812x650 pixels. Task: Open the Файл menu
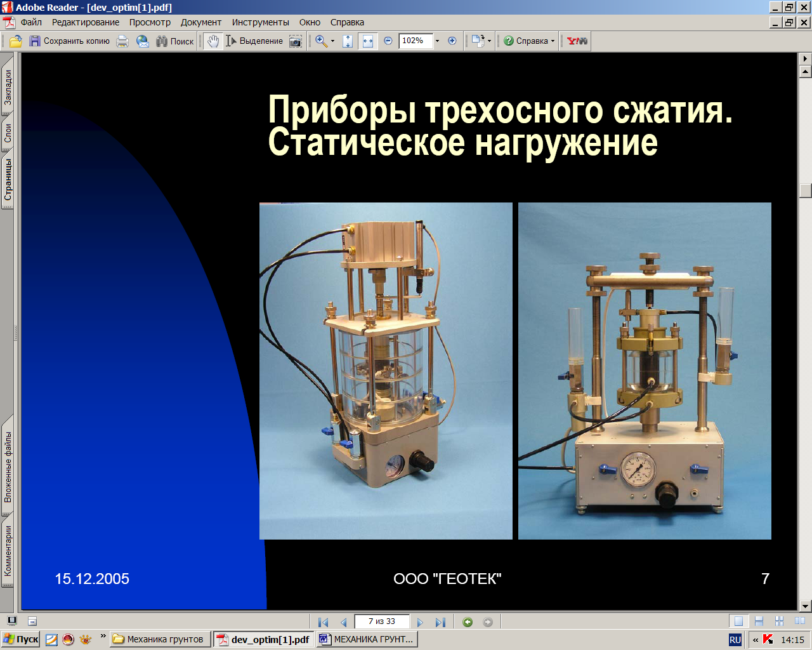[31, 22]
